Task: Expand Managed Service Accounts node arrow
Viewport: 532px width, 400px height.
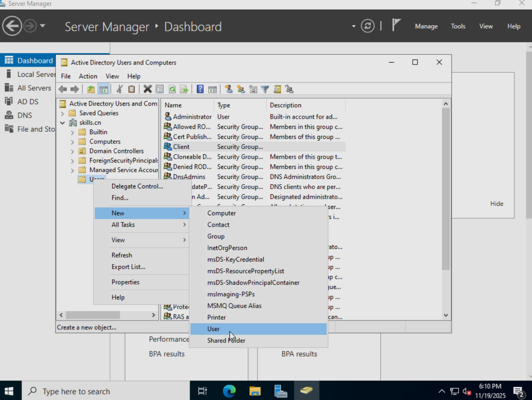Action: [x=72, y=171]
